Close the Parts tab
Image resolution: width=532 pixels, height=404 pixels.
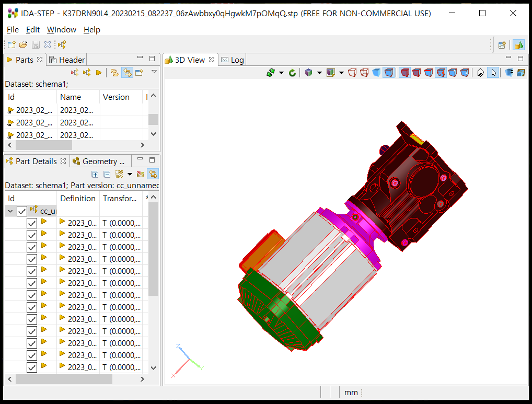[x=40, y=60]
